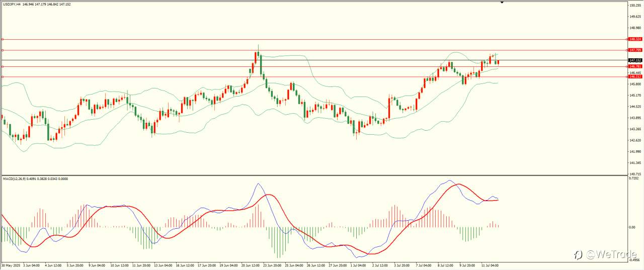The height and width of the screenshot is (270, 644).
Task: Click the MACD scale value 0.00
Action: tap(632, 227)
